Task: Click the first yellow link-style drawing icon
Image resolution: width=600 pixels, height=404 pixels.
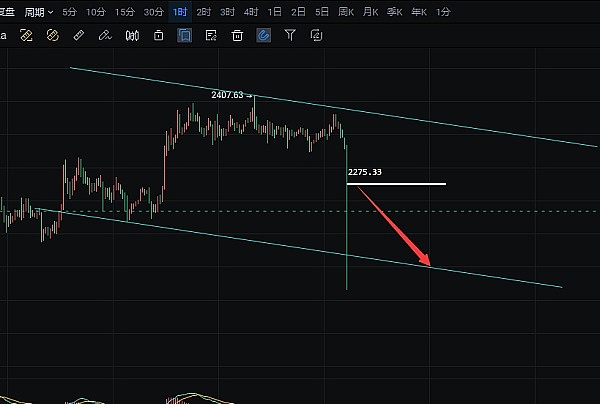Action: click(27, 35)
